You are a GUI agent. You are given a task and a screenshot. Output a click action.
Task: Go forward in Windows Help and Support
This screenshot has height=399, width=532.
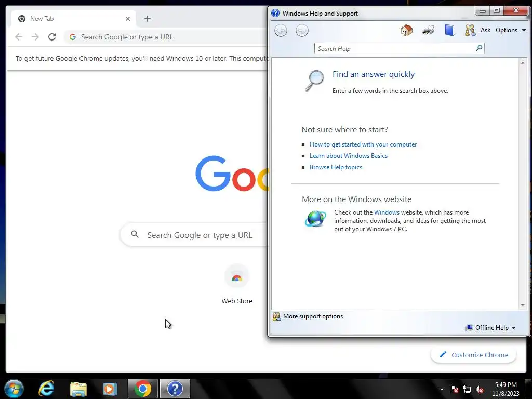pos(302,31)
